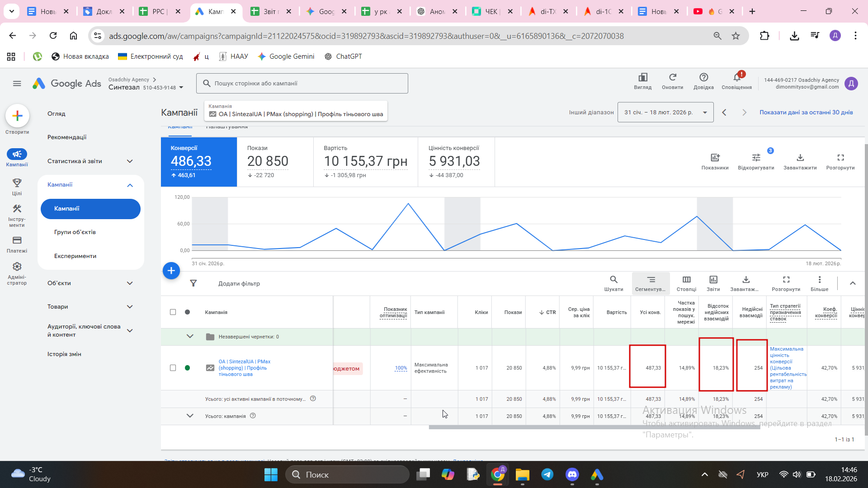The image size is (868, 488).
Task: Open the date range dropdown
Action: (665, 113)
